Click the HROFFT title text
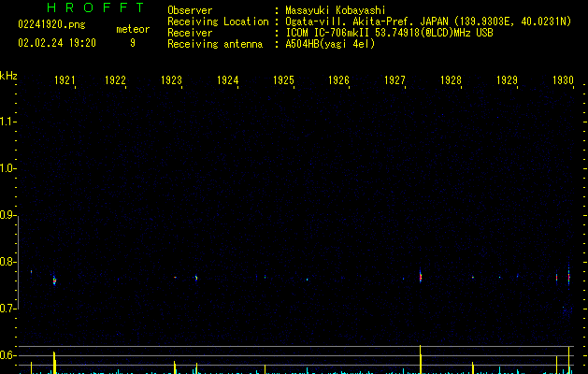The image size is (588, 374). [x=95, y=7]
